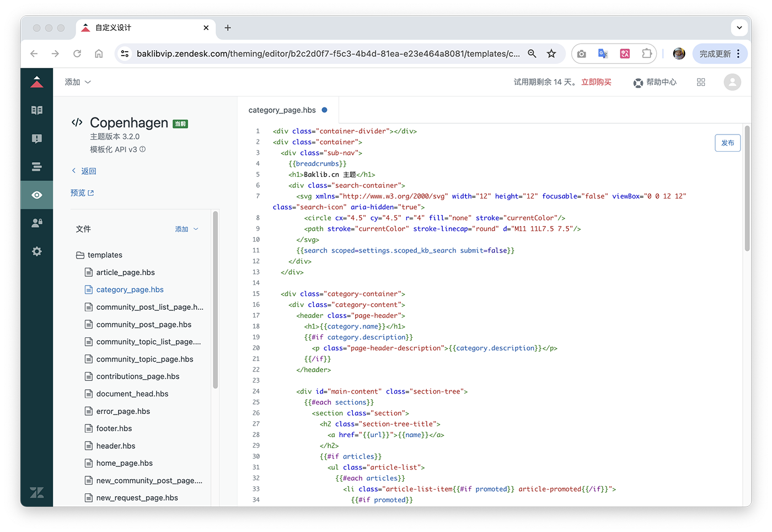
Task: Click the browser back arrow
Action: 34,53
